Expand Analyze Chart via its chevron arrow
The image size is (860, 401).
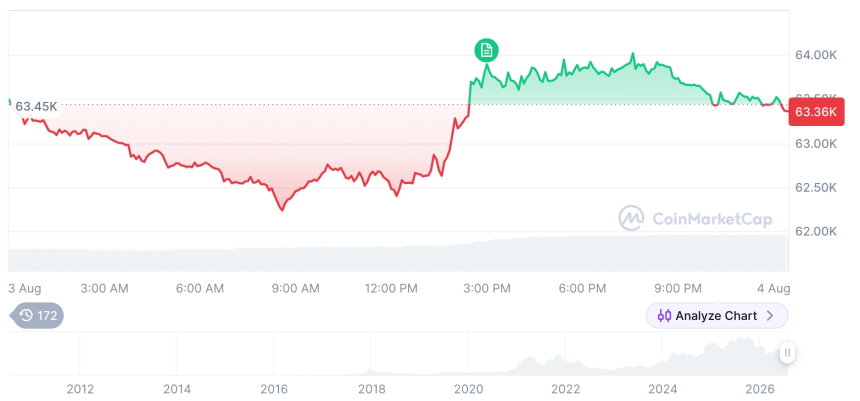tap(770, 316)
